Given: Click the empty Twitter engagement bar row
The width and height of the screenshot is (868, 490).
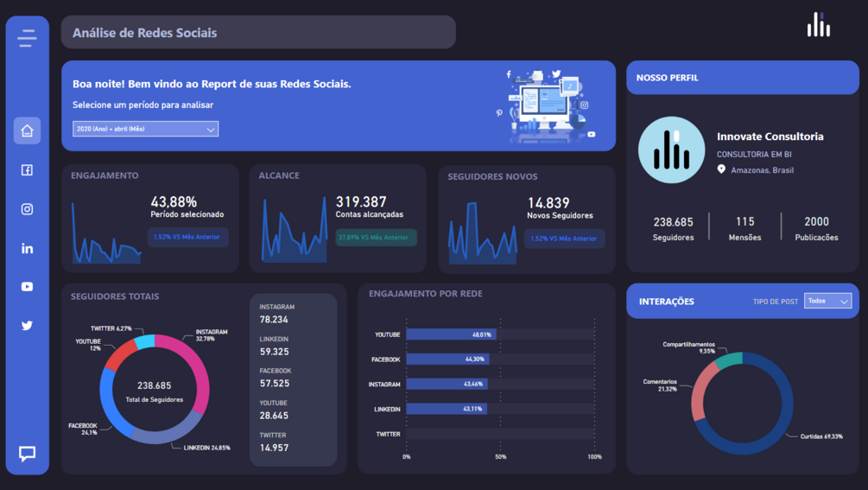Looking at the screenshot, I should point(500,434).
